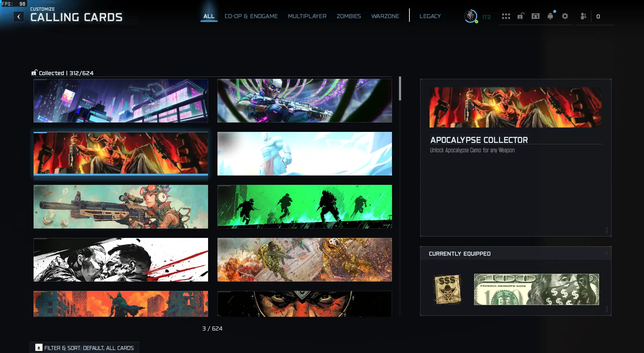Select the neon cyberpunk city calling card

coord(120,101)
